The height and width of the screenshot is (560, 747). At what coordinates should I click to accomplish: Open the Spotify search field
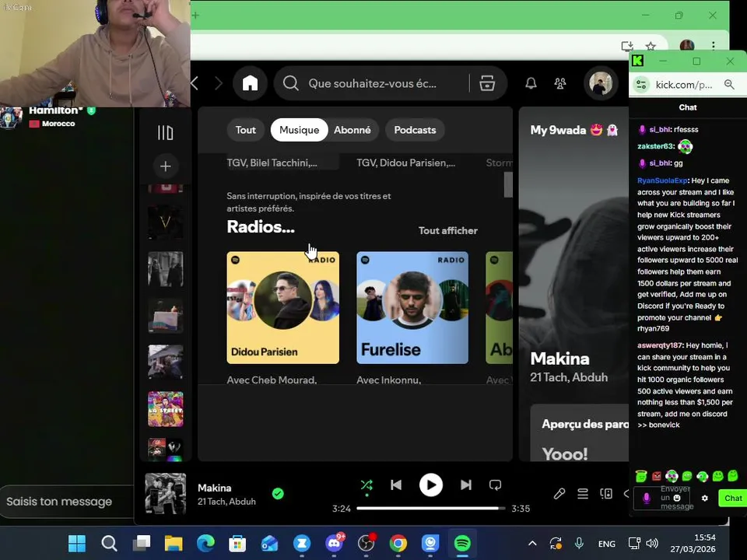[x=372, y=83]
